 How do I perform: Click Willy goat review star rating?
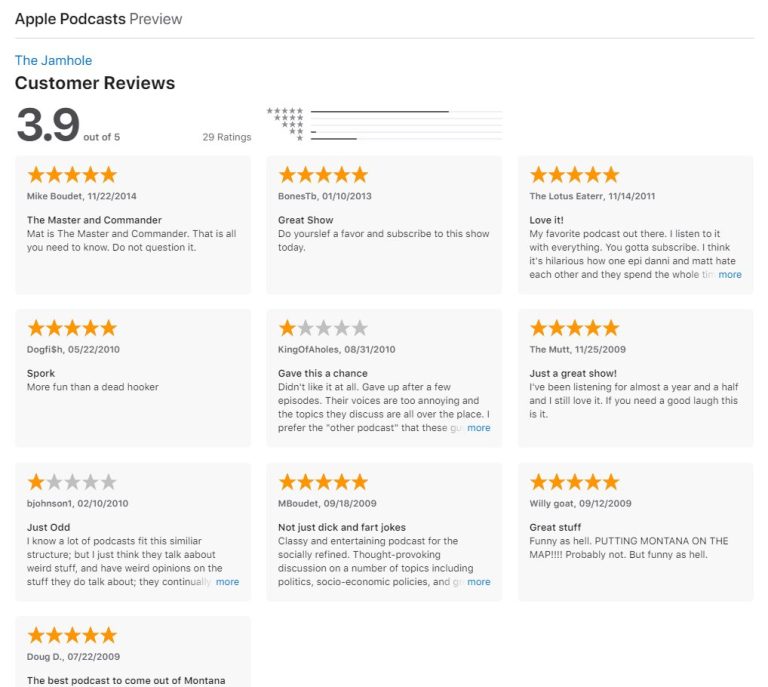575,482
